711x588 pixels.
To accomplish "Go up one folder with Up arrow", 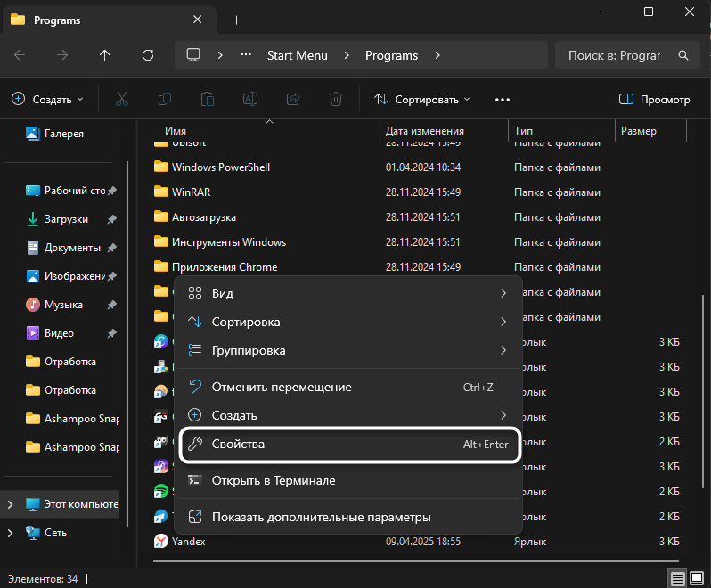I will pos(105,55).
